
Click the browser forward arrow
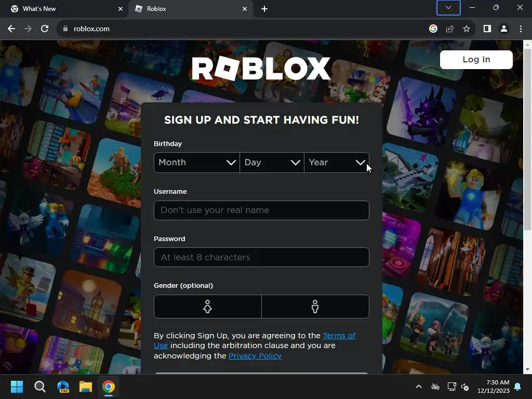tap(28, 29)
